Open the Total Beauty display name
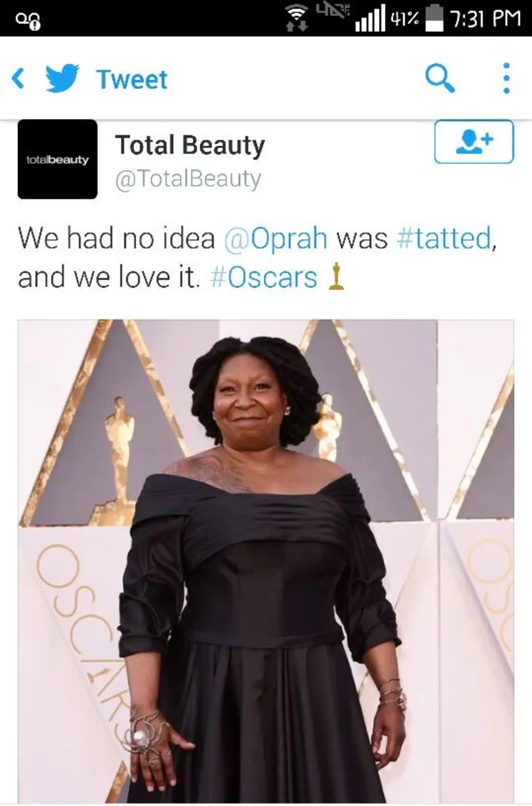The image size is (532, 806). [190, 145]
